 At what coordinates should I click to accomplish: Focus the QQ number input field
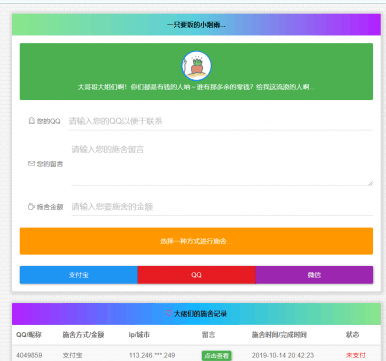(220, 121)
